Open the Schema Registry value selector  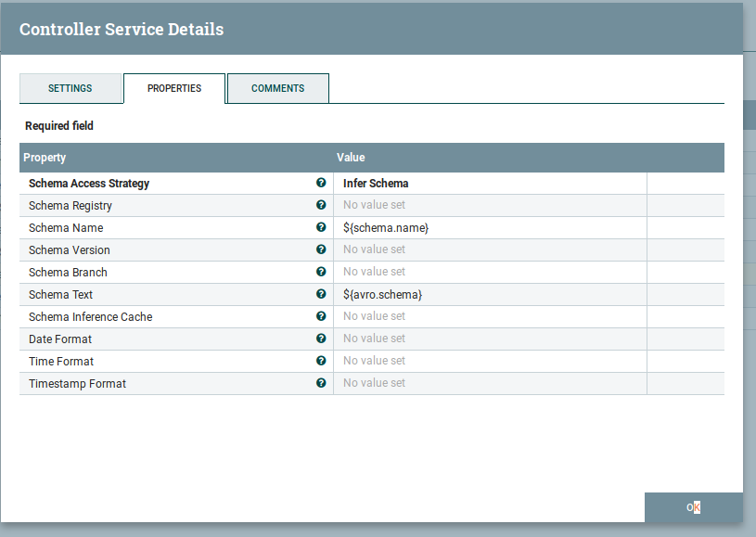pyautogui.click(x=489, y=206)
